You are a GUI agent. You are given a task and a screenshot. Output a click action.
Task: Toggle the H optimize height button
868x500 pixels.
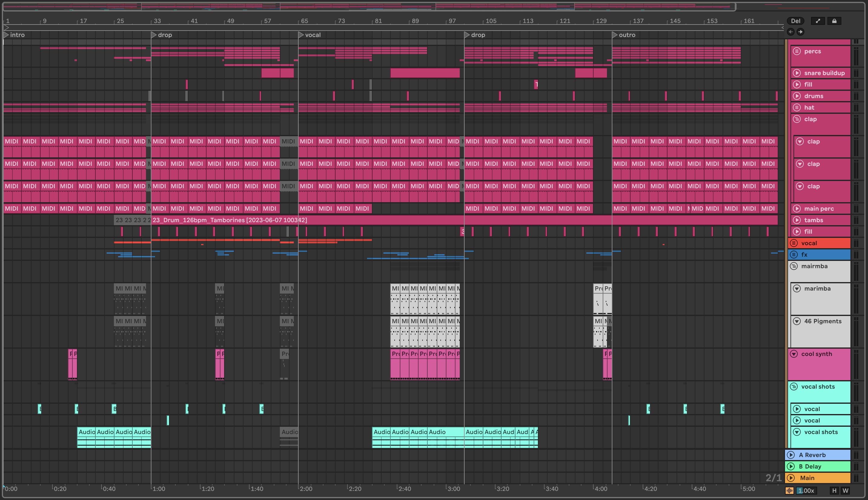tap(834, 491)
